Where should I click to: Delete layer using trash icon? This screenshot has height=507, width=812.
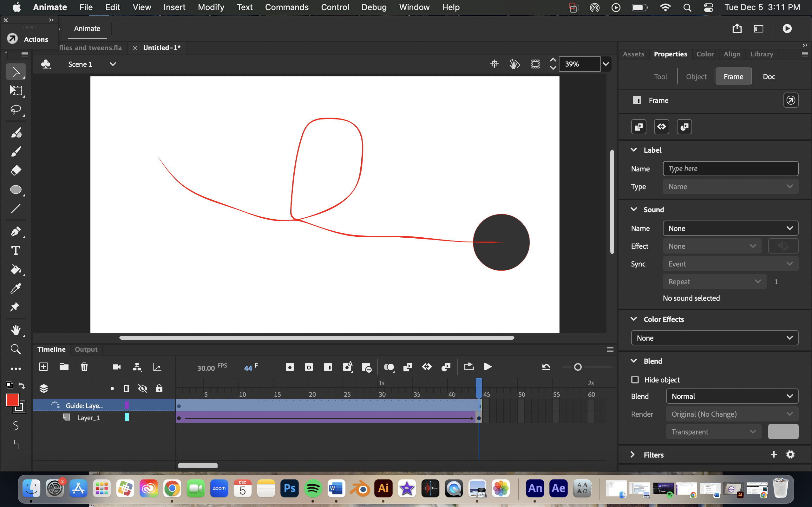click(x=84, y=367)
